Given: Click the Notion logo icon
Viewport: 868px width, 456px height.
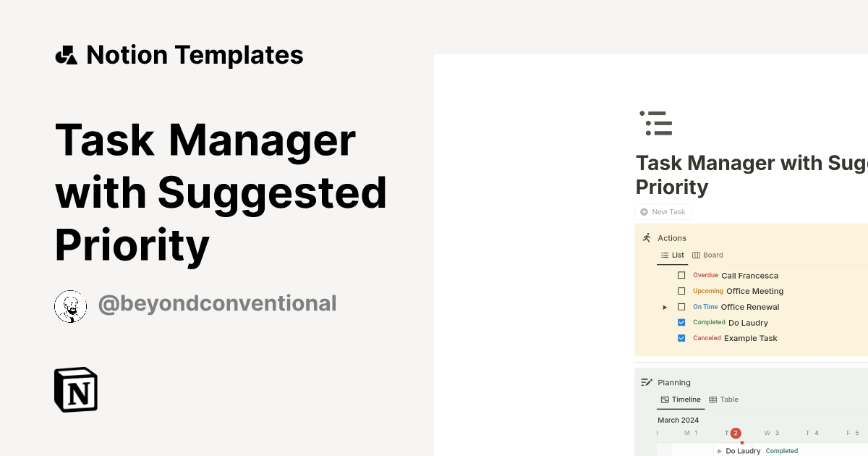Looking at the screenshot, I should [75, 389].
